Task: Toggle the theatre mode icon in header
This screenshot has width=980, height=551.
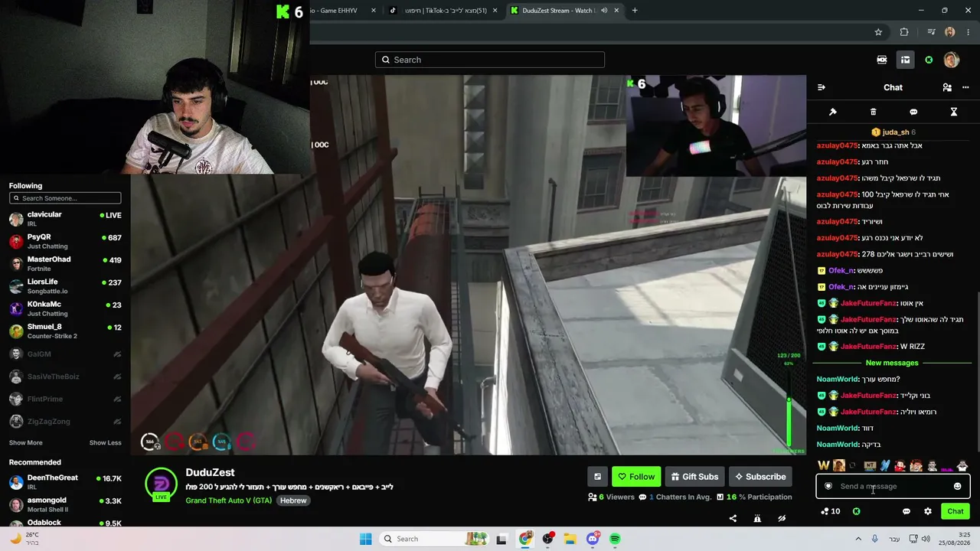Action: [x=882, y=60]
